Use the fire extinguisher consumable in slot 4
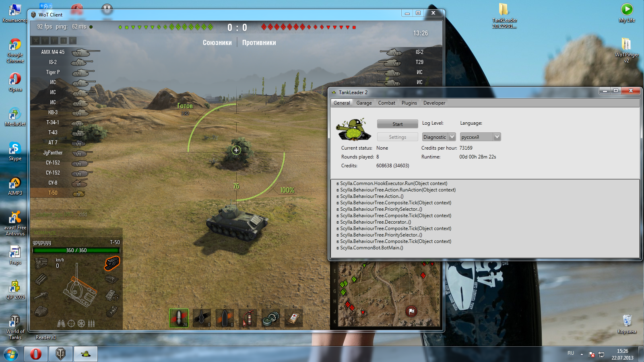644x362 pixels. 248,318
